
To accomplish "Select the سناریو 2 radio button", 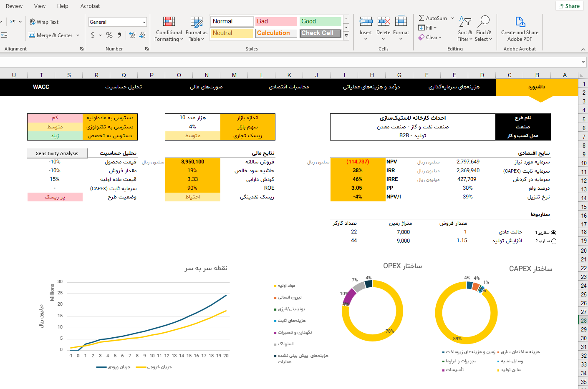I will pyautogui.click(x=554, y=241).
